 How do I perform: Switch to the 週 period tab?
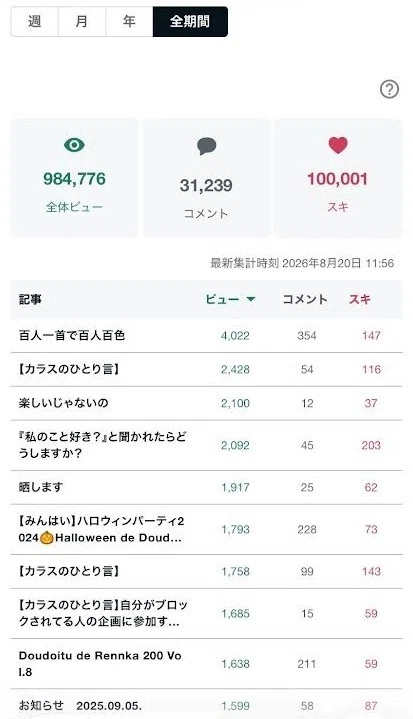point(34,22)
